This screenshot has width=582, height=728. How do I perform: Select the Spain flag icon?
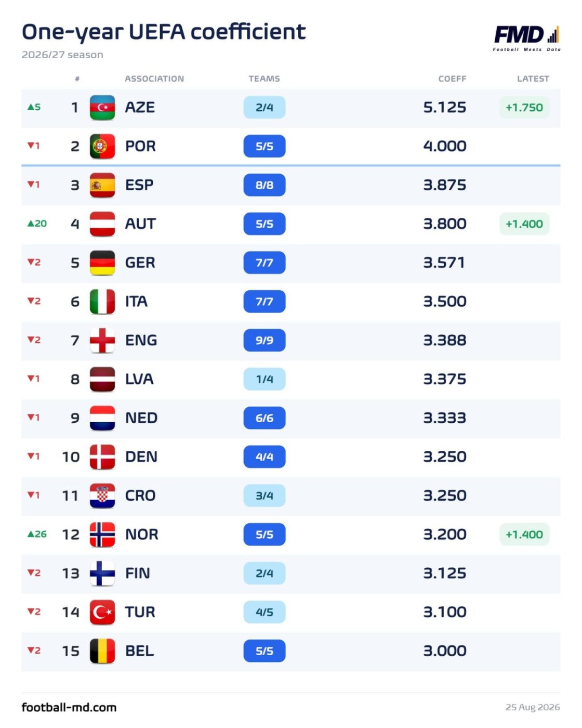pos(102,185)
